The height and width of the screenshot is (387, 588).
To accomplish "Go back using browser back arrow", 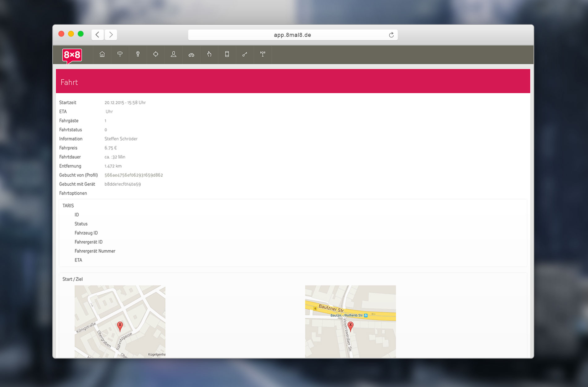I will point(97,35).
